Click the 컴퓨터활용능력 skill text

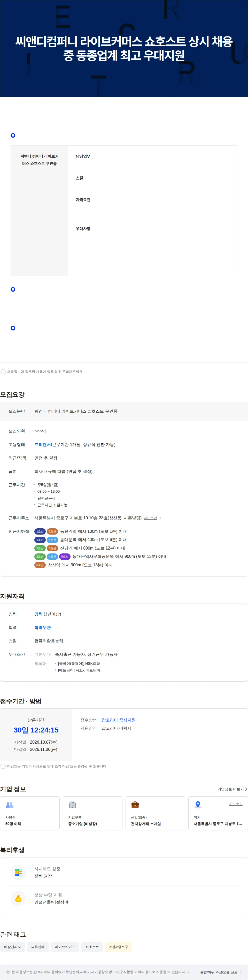point(49,641)
